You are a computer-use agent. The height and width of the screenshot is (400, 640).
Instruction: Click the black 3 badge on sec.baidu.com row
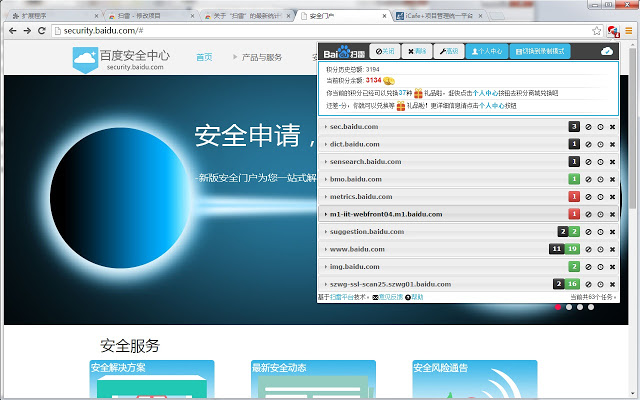pos(574,127)
